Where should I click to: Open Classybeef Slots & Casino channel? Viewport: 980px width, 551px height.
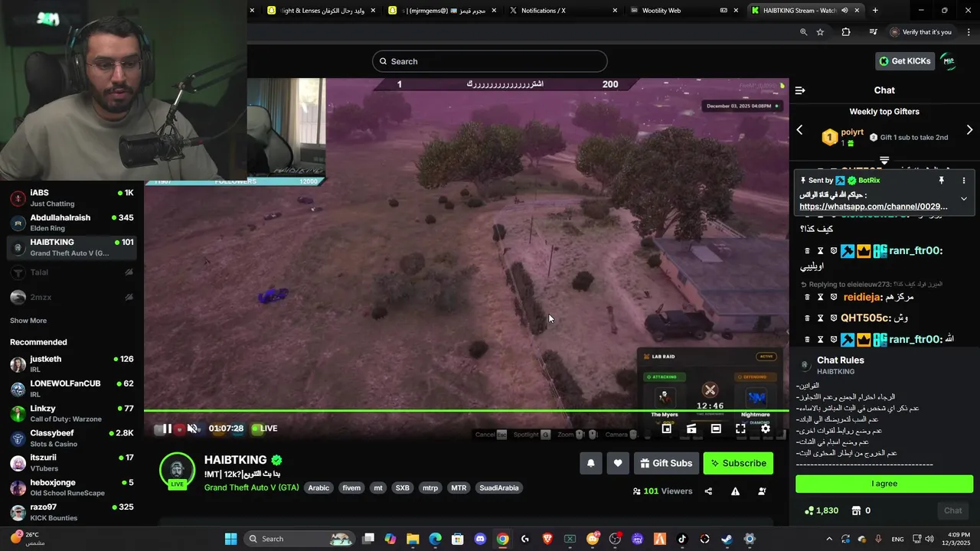point(72,438)
